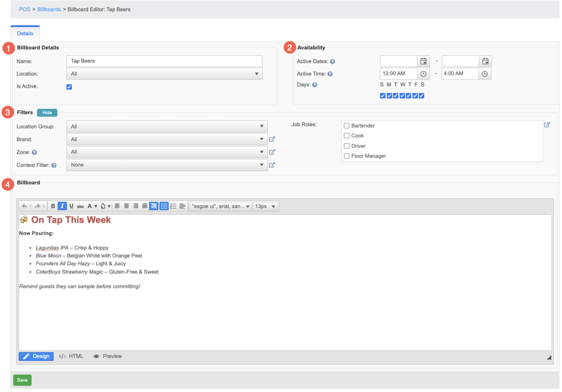Click Active Dates help icon
Image resolution: width=562 pixels, height=392 pixels.
click(x=333, y=62)
